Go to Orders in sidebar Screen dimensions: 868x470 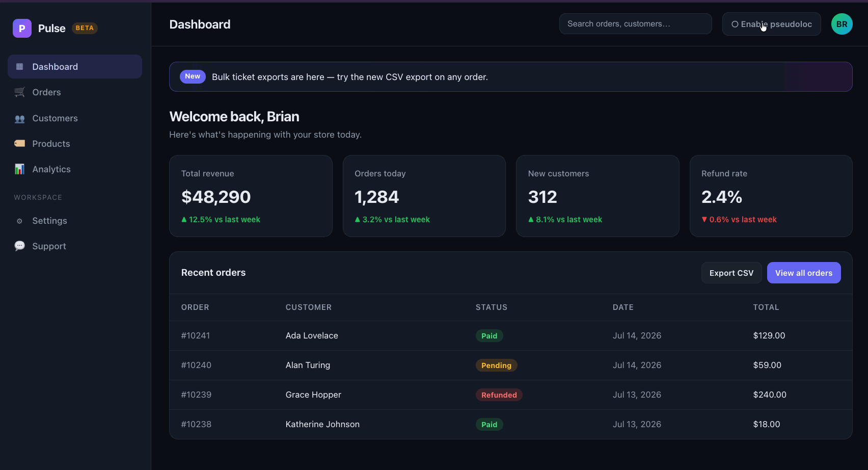(75, 92)
